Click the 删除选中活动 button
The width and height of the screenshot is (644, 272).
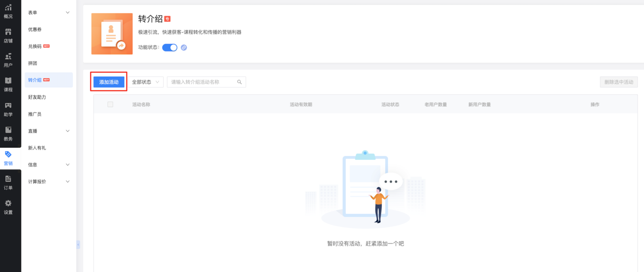[619, 82]
